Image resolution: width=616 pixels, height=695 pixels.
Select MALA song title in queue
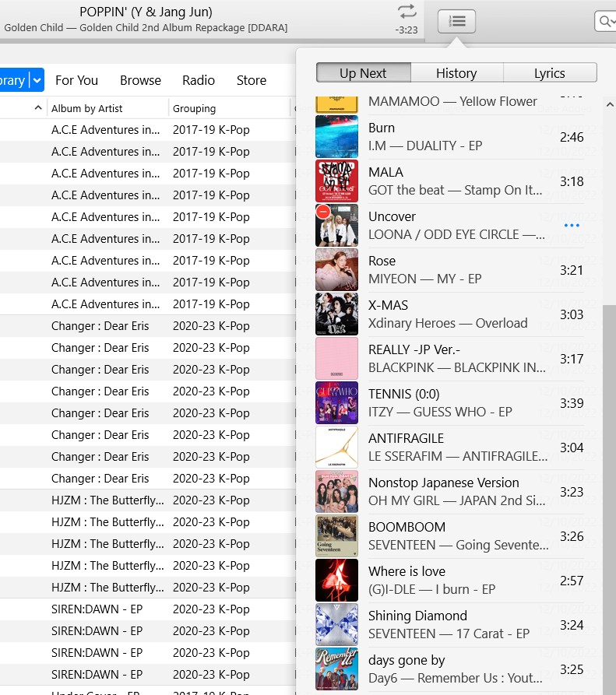click(385, 172)
